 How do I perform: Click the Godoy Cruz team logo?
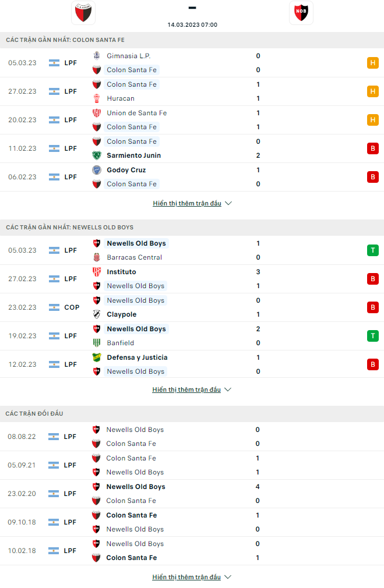97,170
